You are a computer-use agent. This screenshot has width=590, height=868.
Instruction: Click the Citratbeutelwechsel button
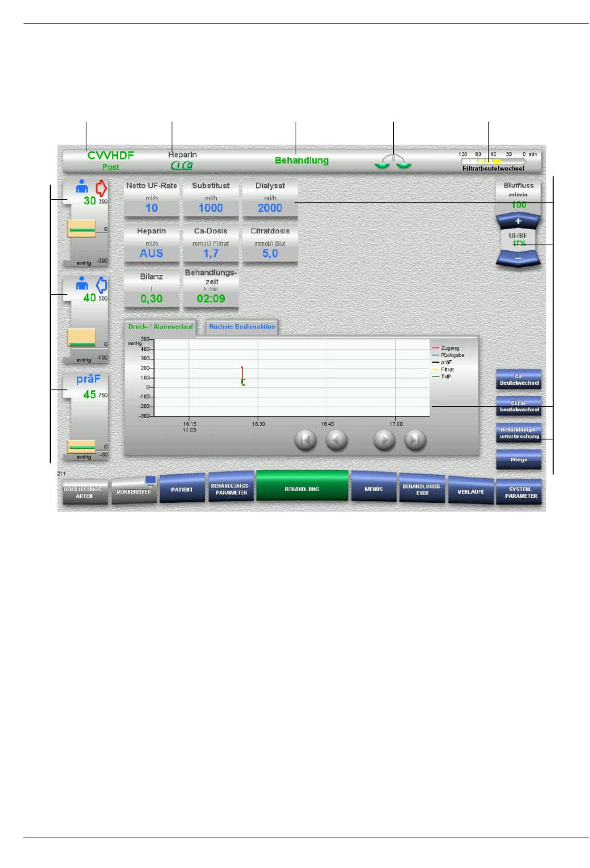click(519, 406)
